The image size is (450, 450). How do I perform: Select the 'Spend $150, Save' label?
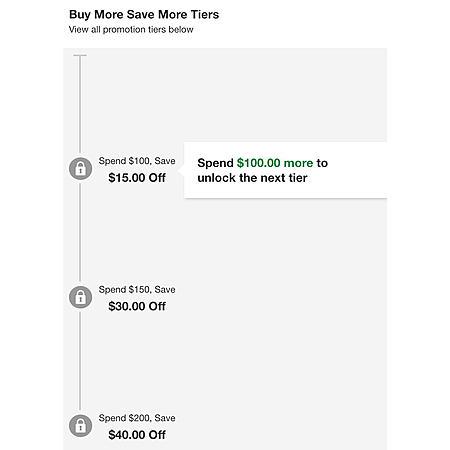click(x=137, y=290)
